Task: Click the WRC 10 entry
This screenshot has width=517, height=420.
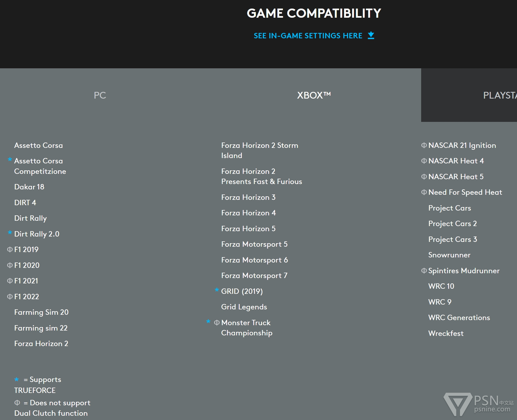Action: pos(441,286)
